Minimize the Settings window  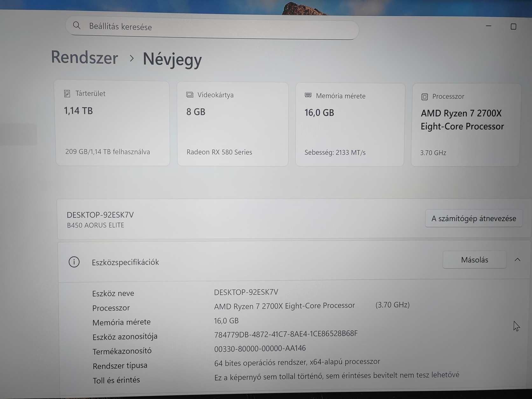[489, 26]
